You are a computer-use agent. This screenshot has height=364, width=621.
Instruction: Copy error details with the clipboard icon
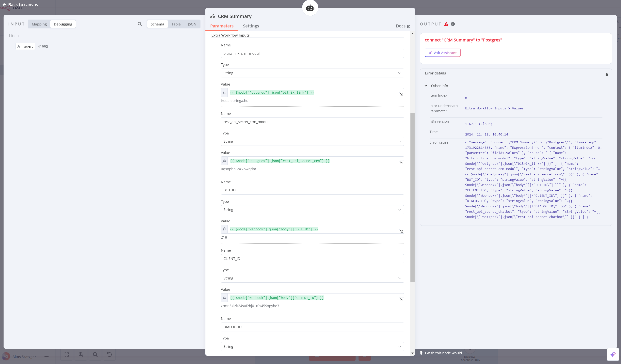pos(607,75)
